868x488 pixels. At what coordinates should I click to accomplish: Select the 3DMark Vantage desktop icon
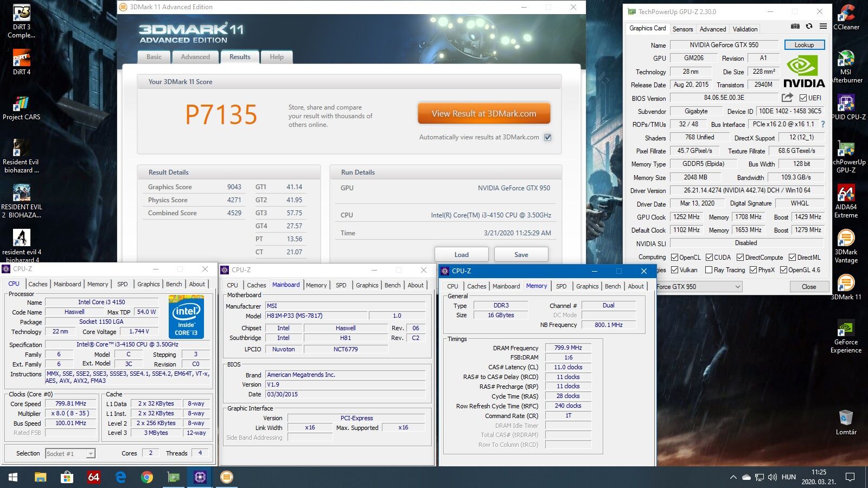click(x=846, y=246)
